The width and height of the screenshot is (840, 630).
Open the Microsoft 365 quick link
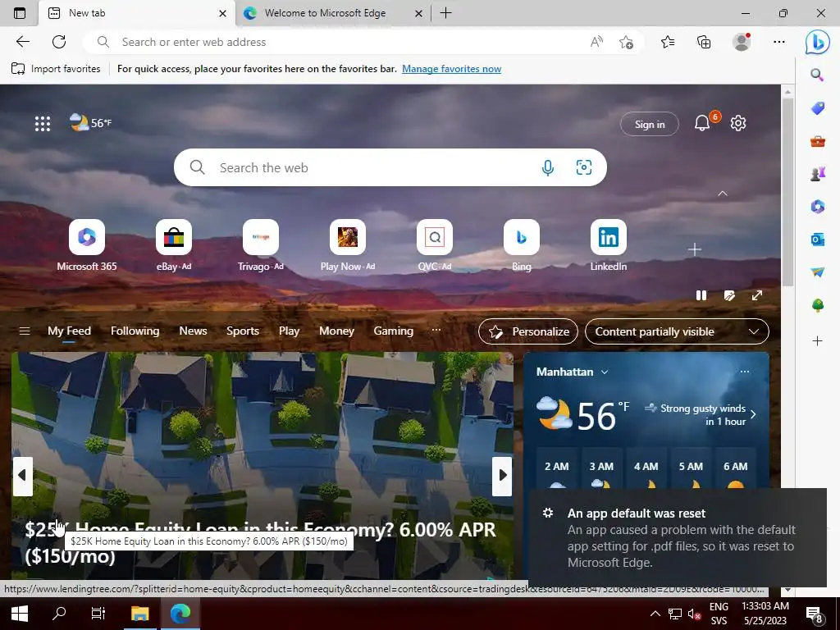point(87,245)
